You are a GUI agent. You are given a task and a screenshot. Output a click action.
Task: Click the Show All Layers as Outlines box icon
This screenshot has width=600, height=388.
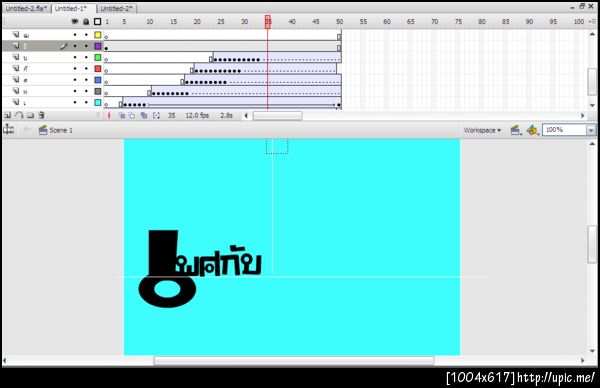[98, 21]
